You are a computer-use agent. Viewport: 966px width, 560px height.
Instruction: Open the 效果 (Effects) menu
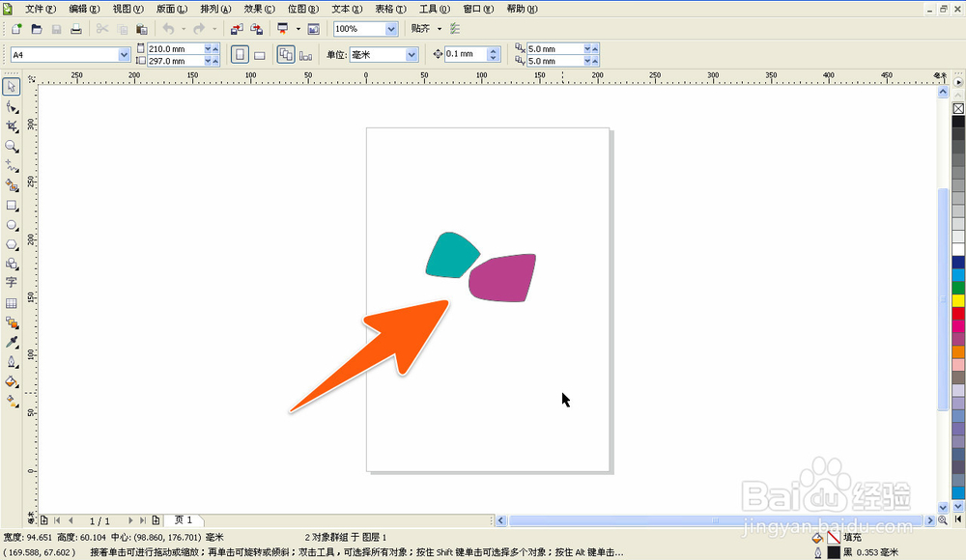coord(259,9)
